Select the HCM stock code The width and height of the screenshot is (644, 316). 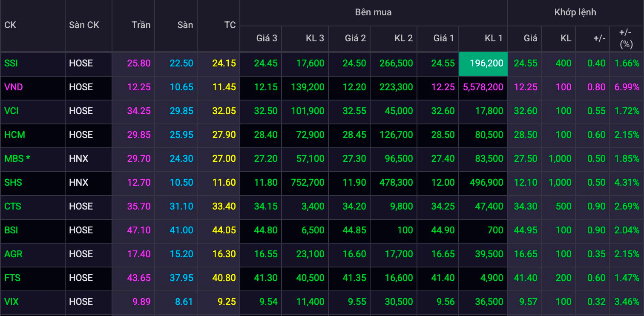14,135
